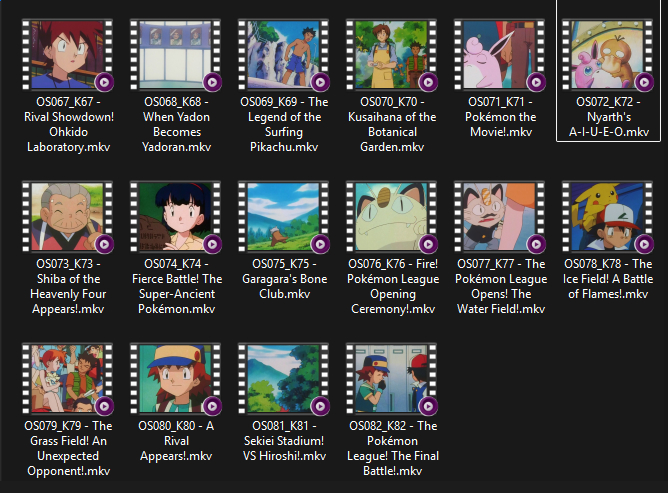Click the purple play badge on OS078_K78
The image size is (668, 493).
[x=644, y=244]
